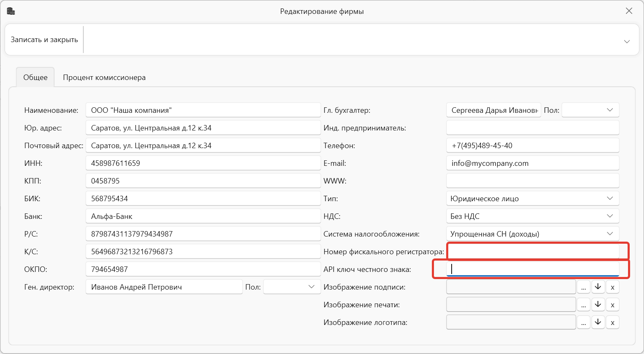Clear Изображение подписи with x button

click(x=612, y=287)
